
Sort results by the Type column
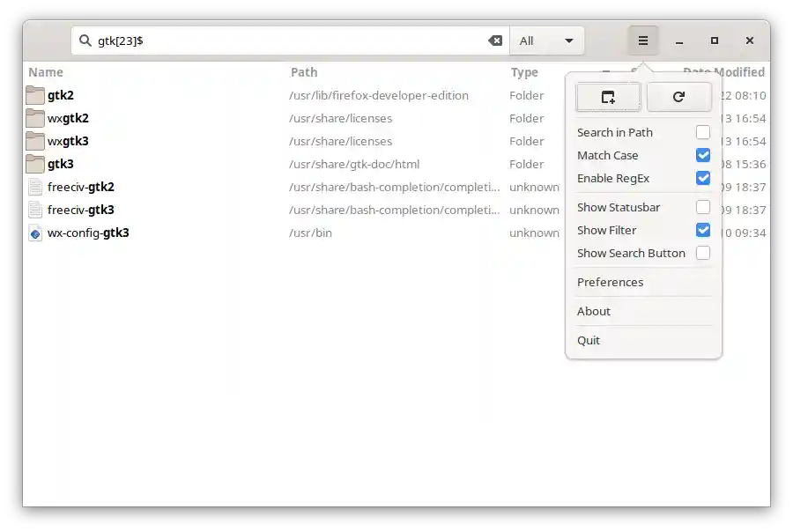point(524,72)
